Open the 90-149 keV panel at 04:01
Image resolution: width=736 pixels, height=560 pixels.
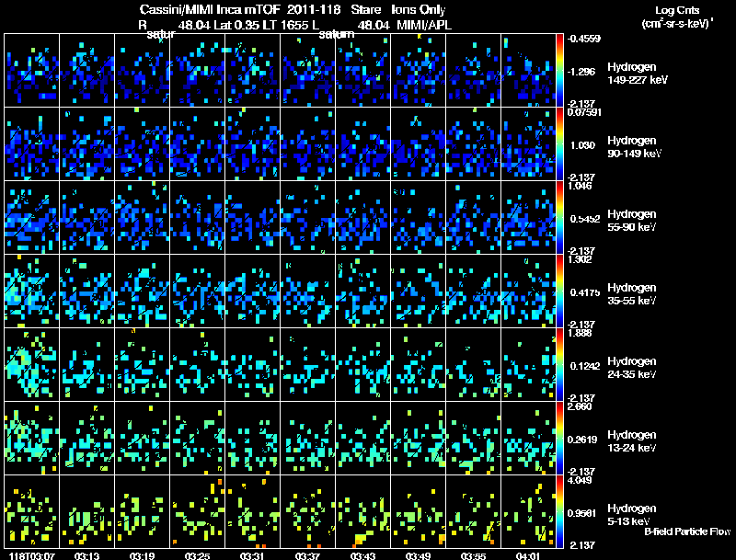pyautogui.click(x=528, y=143)
